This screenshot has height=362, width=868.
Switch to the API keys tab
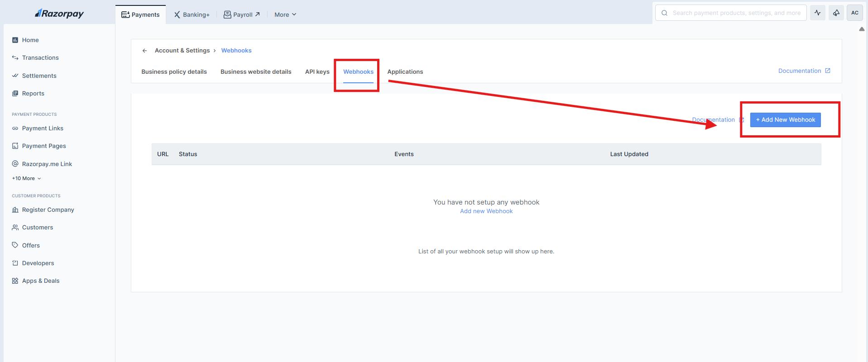[317, 72]
